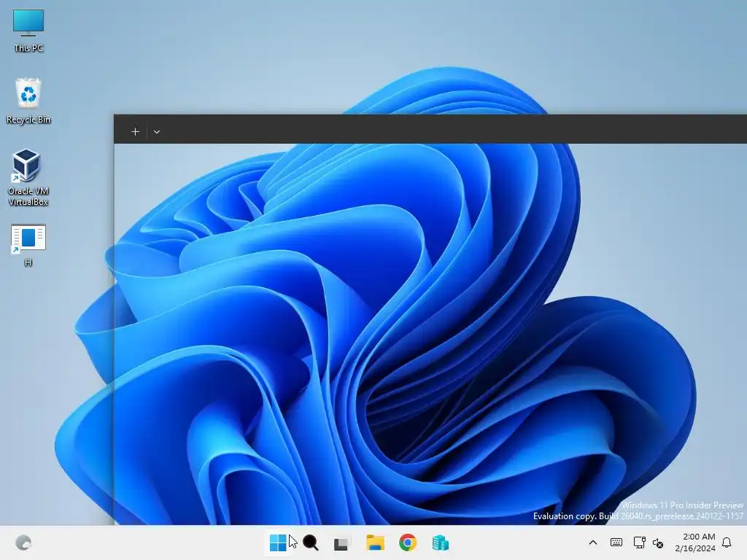This screenshot has height=560, width=747.
Task: Click the "Recycle Bin" label text
Action: click(28, 120)
